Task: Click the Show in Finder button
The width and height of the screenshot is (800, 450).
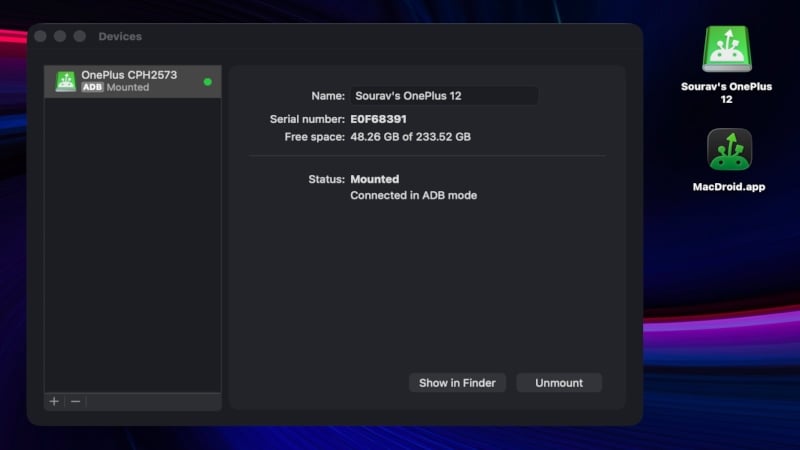Action: [x=457, y=383]
